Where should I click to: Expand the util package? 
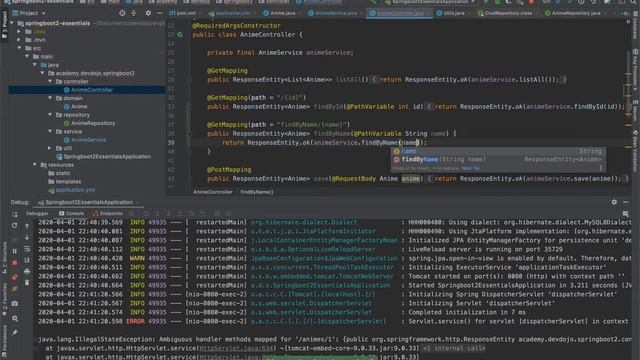pyautogui.click(x=50, y=148)
